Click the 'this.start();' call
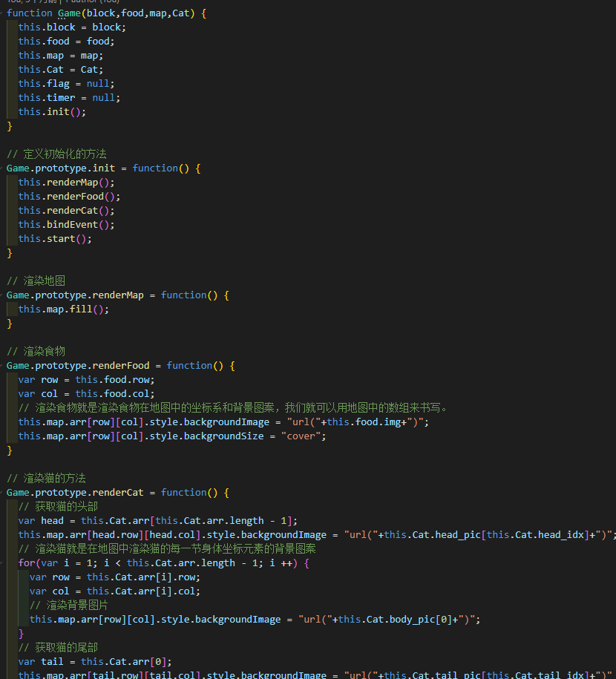 tap(55, 239)
